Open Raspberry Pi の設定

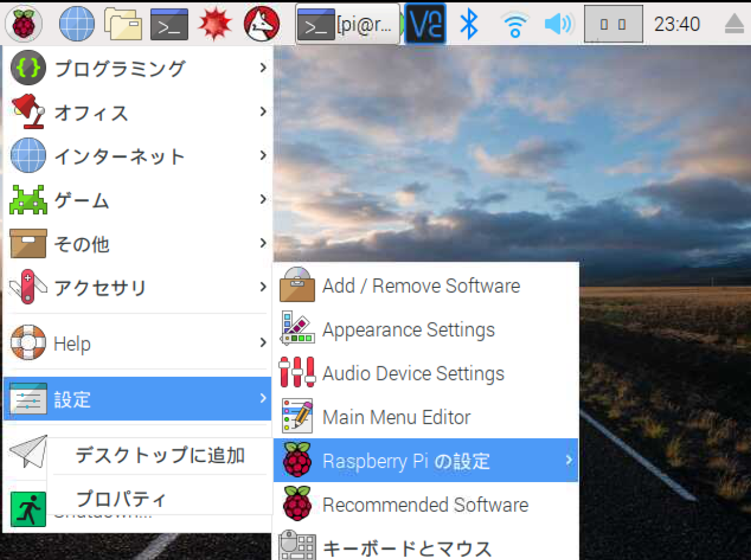coord(426,461)
